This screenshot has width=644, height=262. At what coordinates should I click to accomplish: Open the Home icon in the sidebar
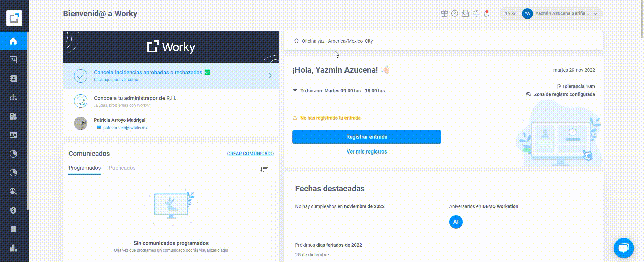[13, 41]
